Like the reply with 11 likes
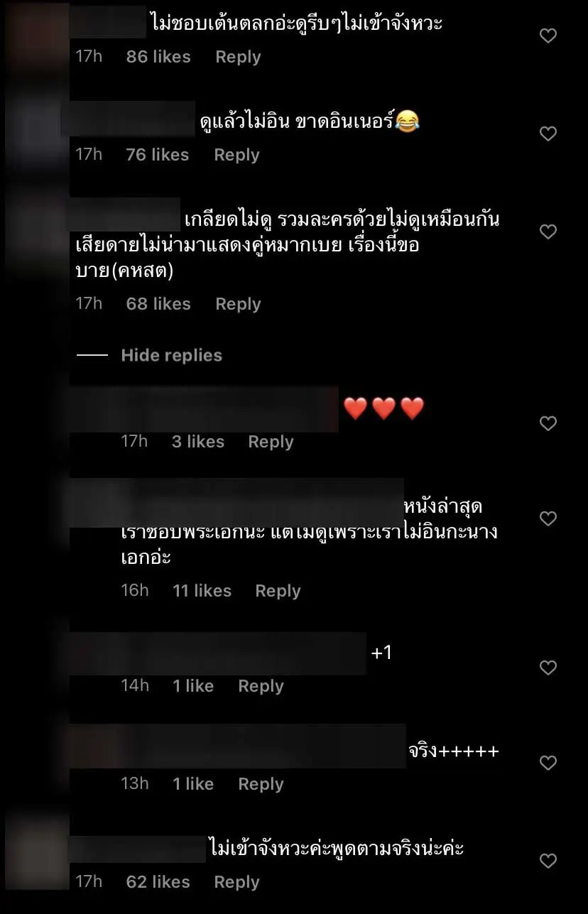 click(x=548, y=519)
